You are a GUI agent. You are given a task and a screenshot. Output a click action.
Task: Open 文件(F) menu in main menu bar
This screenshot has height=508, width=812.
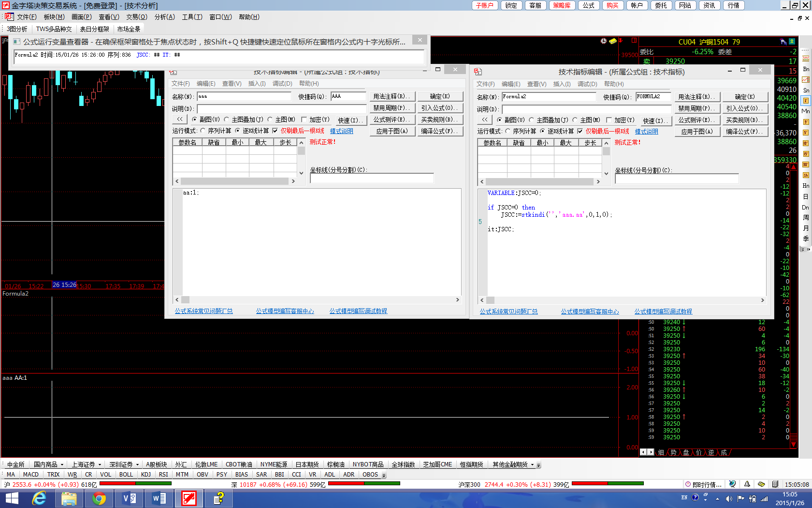pyautogui.click(x=27, y=17)
